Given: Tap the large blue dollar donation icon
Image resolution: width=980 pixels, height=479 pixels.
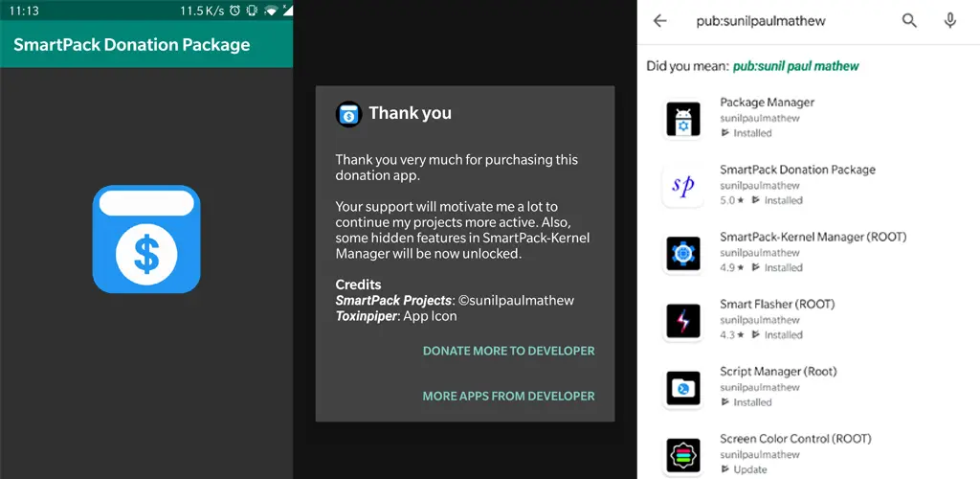Looking at the screenshot, I should pos(146,239).
